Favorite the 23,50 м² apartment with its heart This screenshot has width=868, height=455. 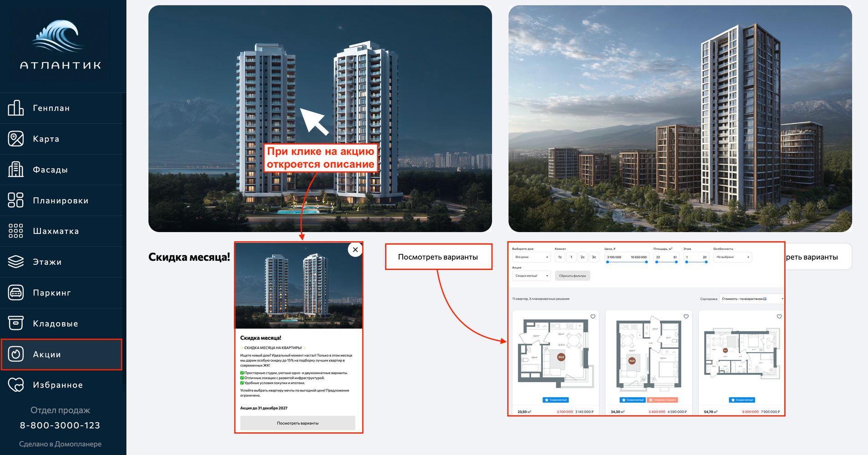point(593,316)
